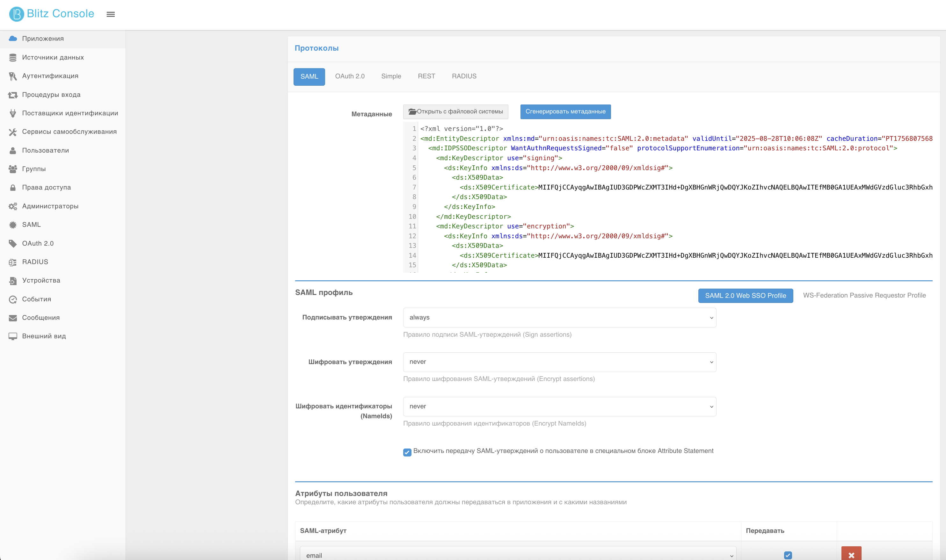Open the Шифровать идентификаторы NameIds dropdown

pos(559,406)
